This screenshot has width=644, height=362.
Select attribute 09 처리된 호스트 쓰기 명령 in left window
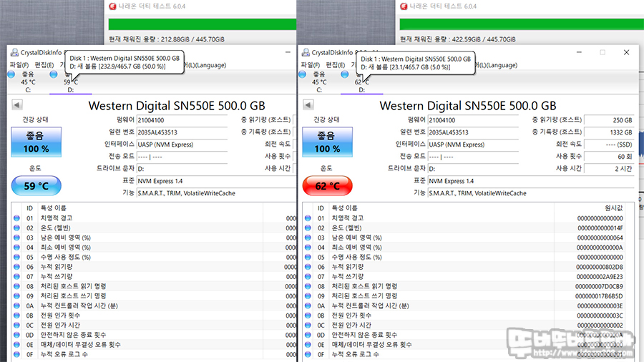pos(154,296)
